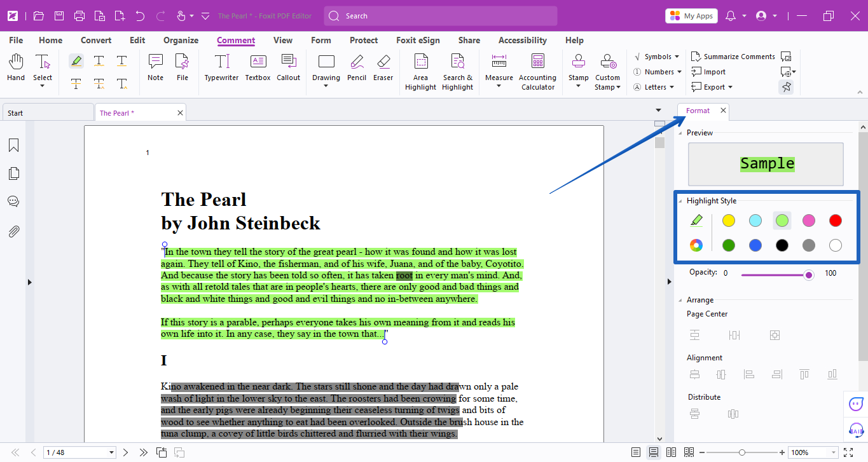
Task: Switch to the Start document tab
Action: (47, 112)
